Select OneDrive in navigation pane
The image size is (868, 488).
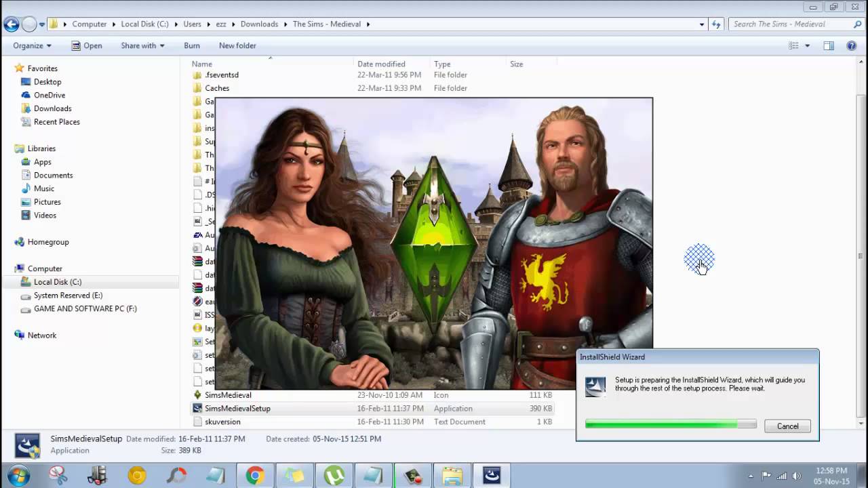pos(50,95)
